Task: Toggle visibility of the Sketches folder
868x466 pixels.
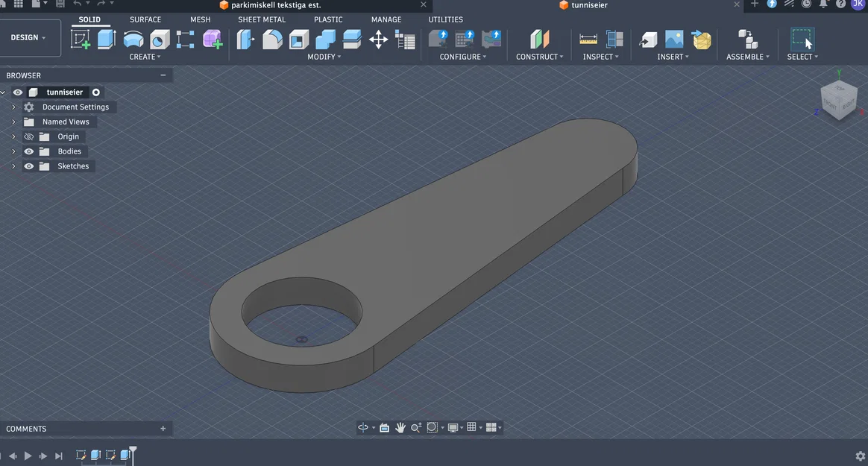Action: [29, 166]
